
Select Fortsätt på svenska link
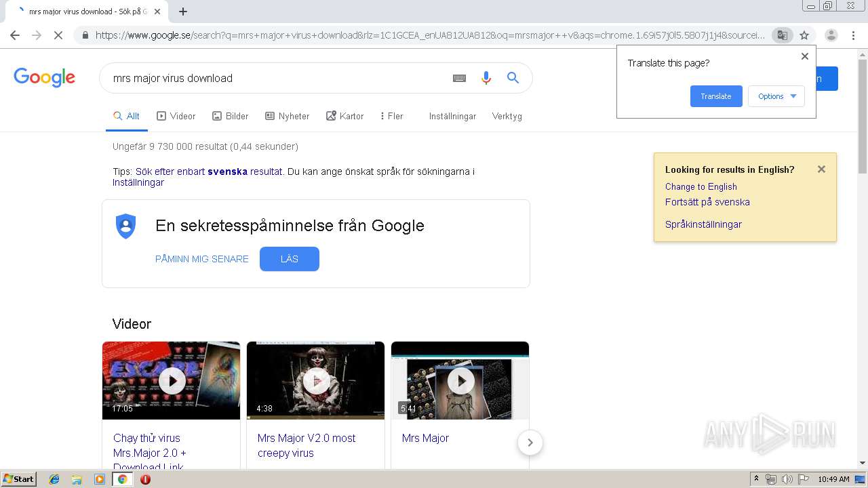pos(707,202)
